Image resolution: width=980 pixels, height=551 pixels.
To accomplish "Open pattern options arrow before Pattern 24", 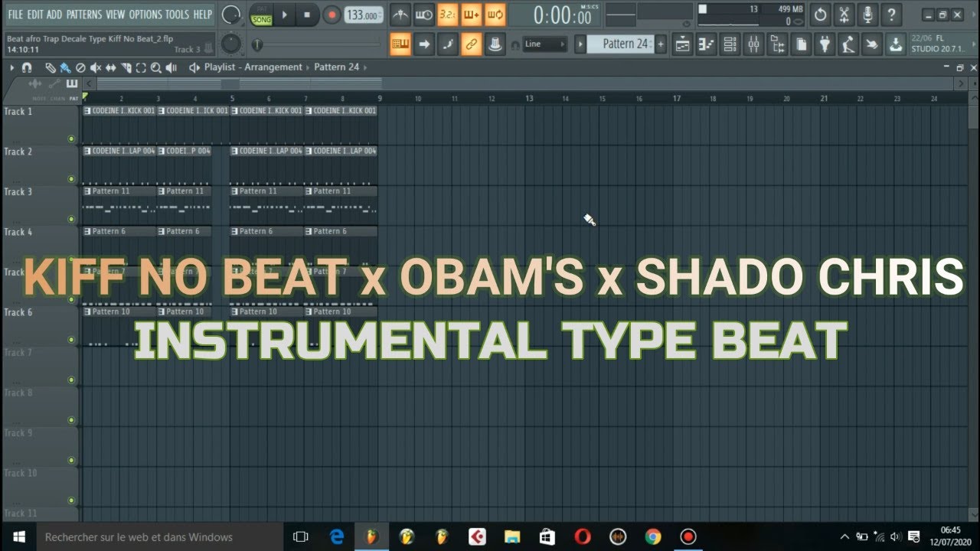I will point(580,44).
